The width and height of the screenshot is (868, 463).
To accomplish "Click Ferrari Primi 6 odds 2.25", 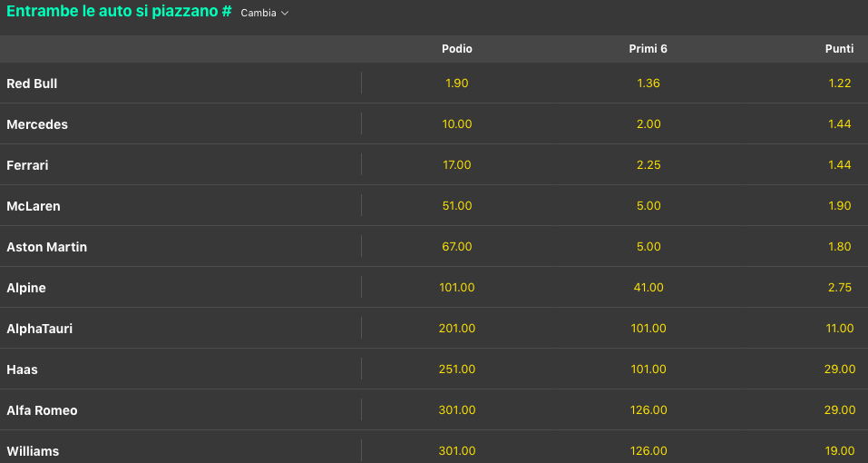I will coord(649,165).
